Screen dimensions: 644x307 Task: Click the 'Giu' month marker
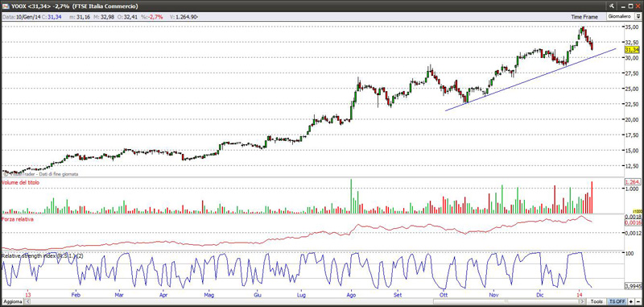point(258,295)
